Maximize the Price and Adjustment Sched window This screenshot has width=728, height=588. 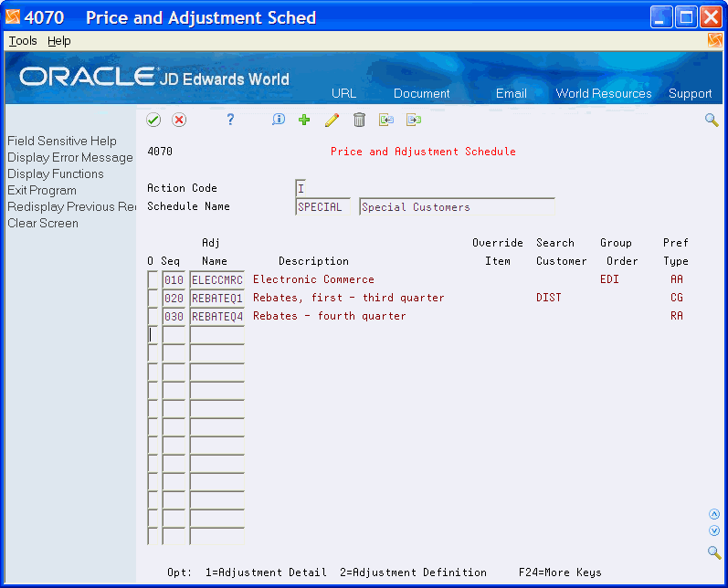686,17
